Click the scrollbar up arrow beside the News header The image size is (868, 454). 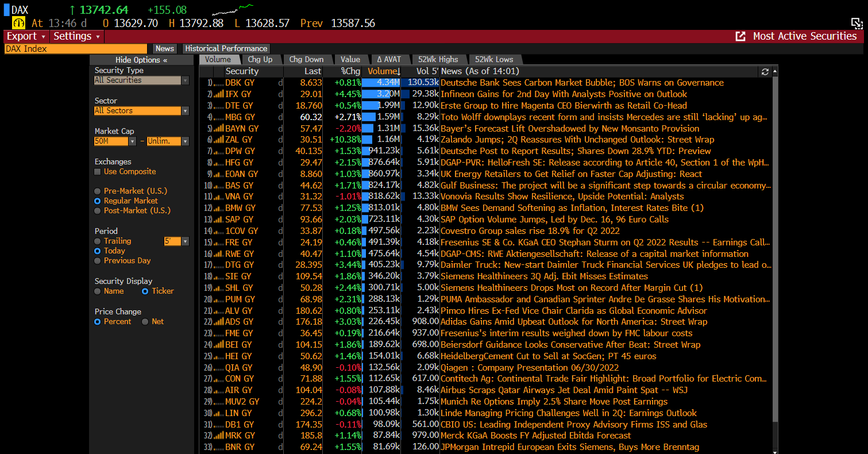[775, 71]
